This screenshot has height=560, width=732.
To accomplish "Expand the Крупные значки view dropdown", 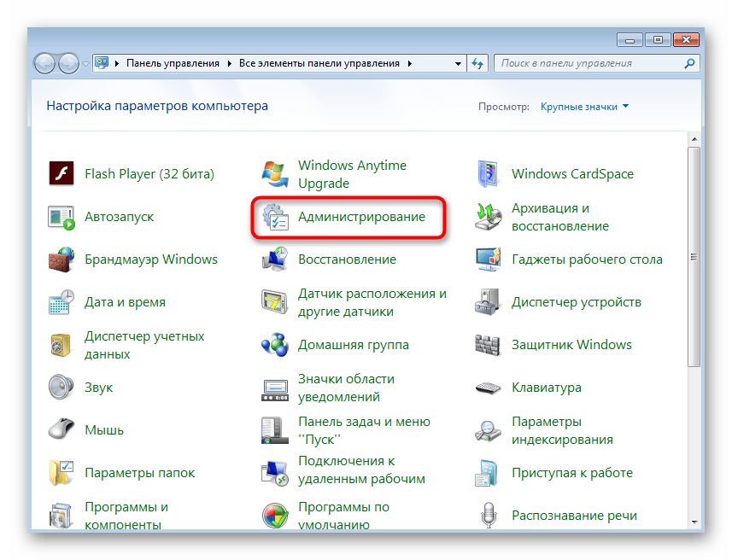I will 585,107.
